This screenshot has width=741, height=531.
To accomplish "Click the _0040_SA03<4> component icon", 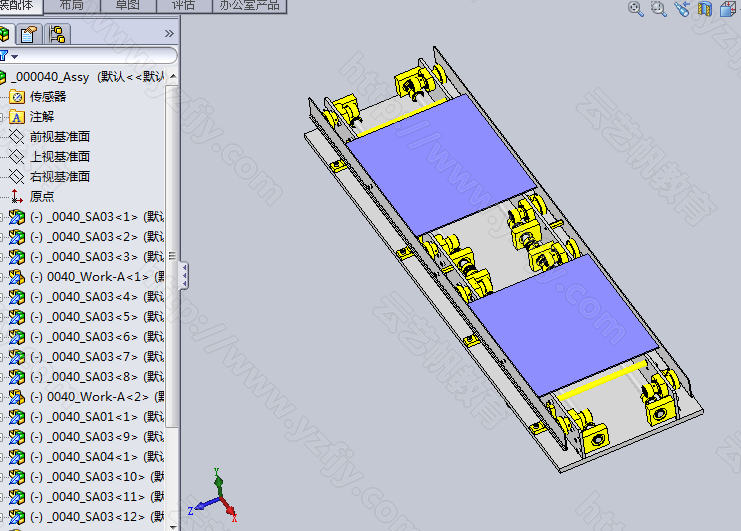I will pos(17,297).
